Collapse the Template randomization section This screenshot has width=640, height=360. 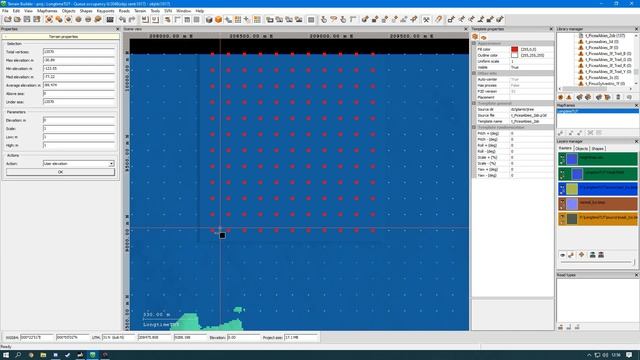pos(474,127)
